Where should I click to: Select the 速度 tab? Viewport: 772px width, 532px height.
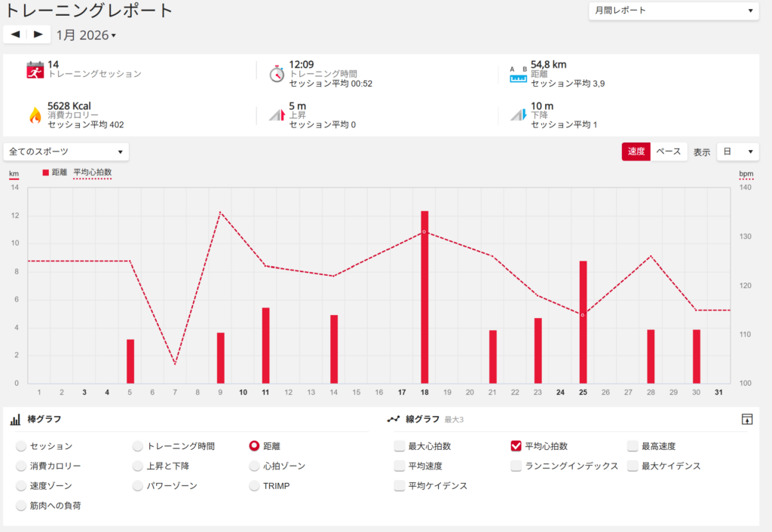pos(636,151)
